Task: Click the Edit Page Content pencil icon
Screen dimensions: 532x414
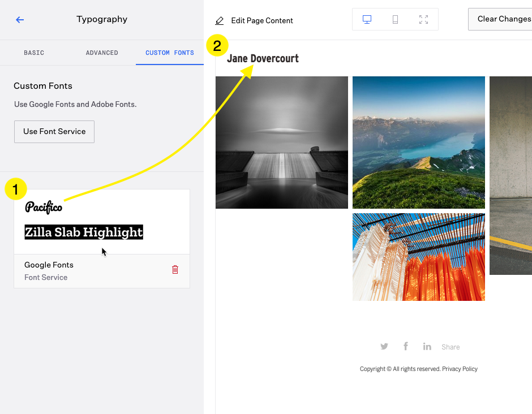Action: click(220, 21)
